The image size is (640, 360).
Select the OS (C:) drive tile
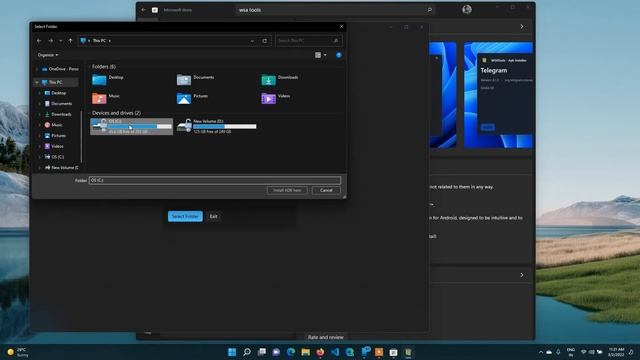131,127
